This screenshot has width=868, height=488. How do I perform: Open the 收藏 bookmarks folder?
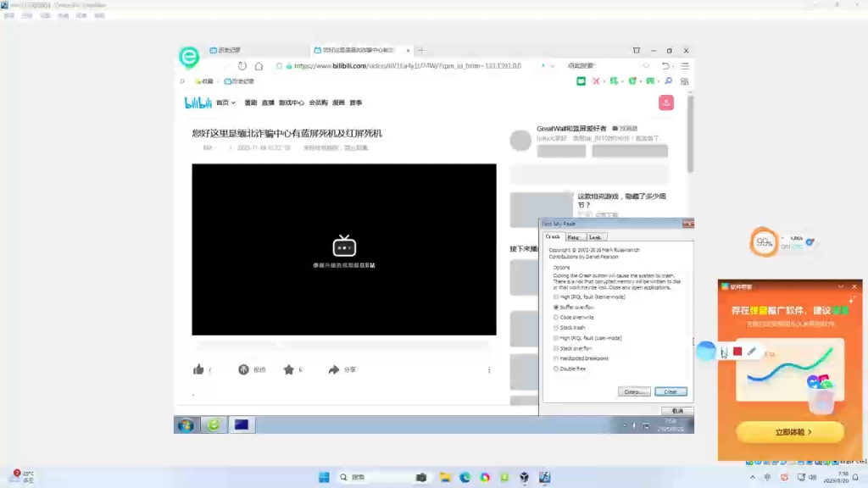coord(203,81)
